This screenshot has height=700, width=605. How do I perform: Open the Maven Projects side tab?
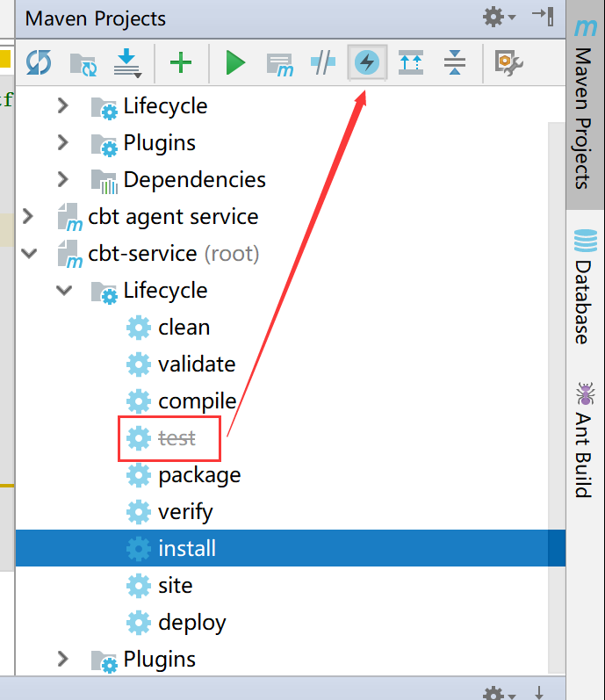(585, 105)
